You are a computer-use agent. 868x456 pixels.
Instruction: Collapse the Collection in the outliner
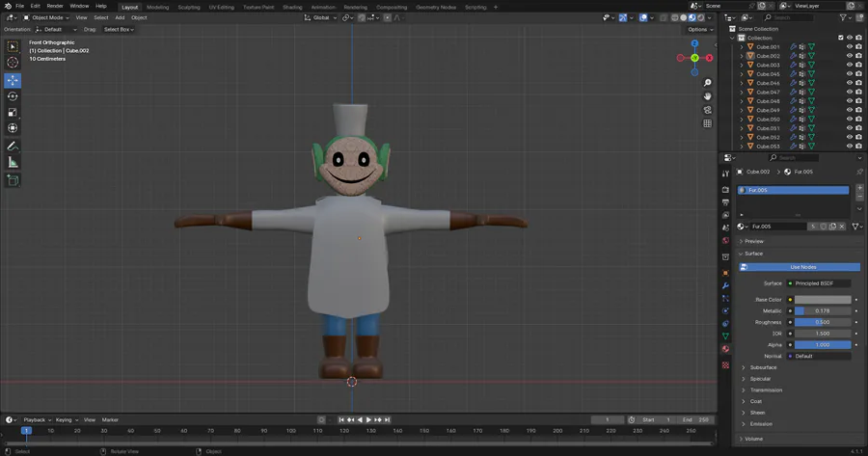pyautogui.click(x=733, y=38)
